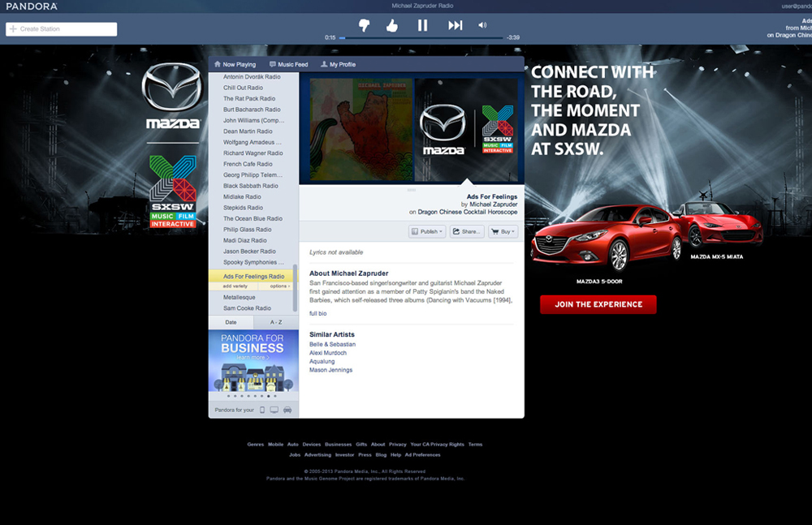Select Spooky Symphonies station
This screenshot has width=812, height=525.
(253, 262)
